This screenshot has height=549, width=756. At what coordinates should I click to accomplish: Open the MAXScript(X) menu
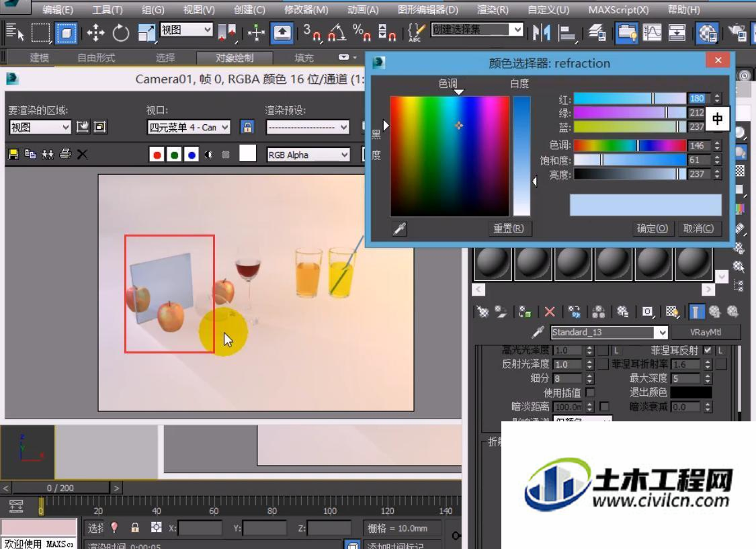(618, 9)
